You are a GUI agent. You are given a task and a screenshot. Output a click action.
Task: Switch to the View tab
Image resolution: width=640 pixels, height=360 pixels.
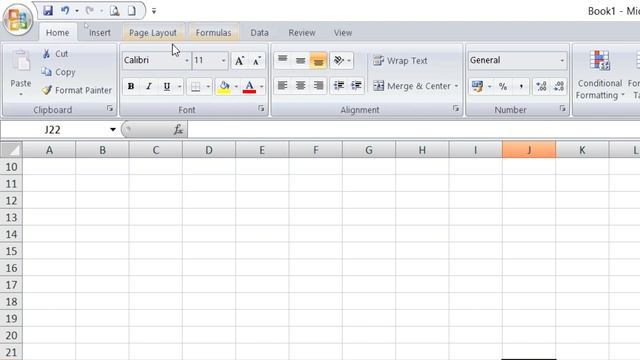[x=343, y=33]
